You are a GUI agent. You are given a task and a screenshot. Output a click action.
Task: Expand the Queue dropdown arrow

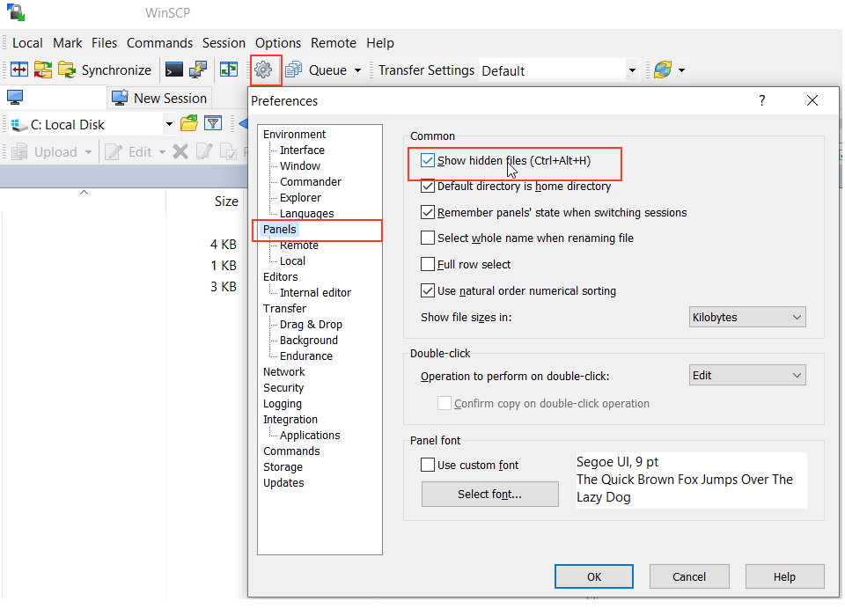coord(358,70)
